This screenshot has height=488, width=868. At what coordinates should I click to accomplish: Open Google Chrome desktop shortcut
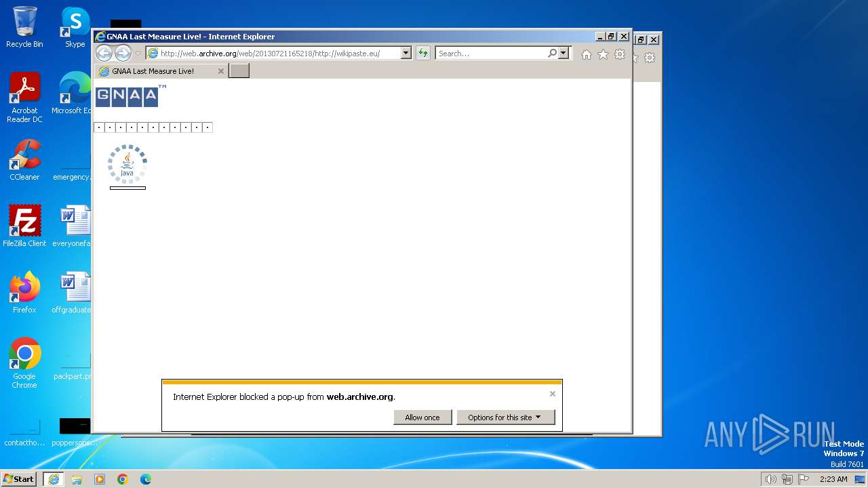click(24, 363)
